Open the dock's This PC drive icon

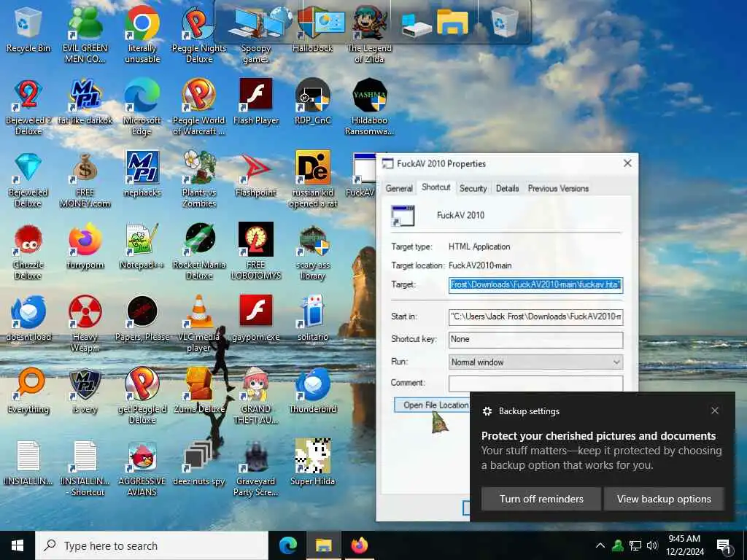click(x=417, y=24)
